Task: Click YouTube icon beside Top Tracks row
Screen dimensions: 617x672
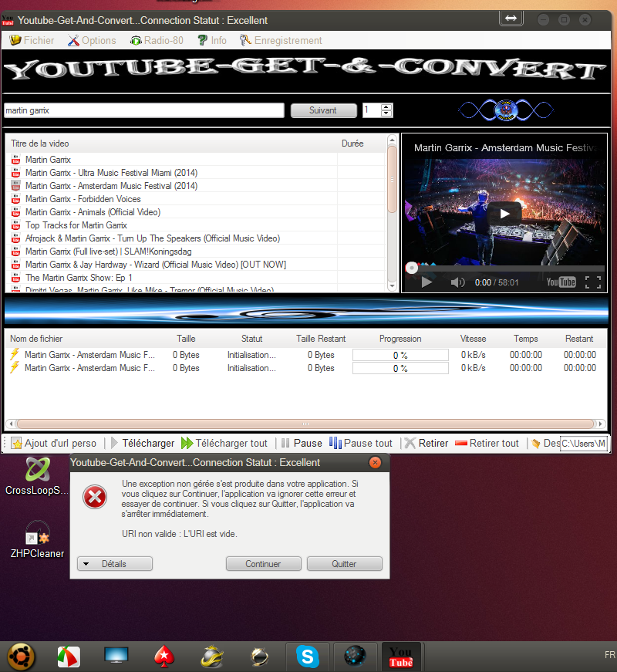Action: [16, 225]
